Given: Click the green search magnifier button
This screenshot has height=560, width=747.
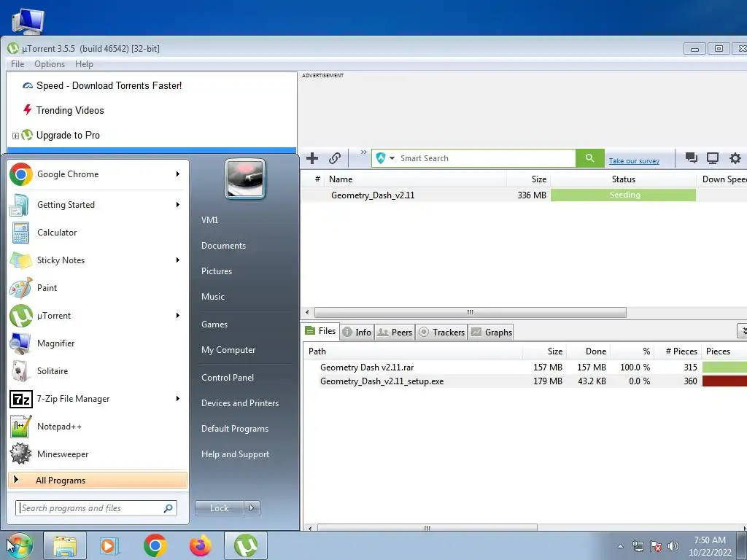Looking at the screenshot, I should (x=589, y=158).
